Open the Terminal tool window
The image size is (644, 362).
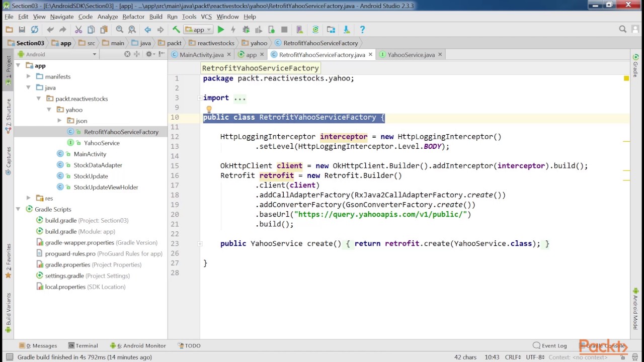(x=83, y=345)
